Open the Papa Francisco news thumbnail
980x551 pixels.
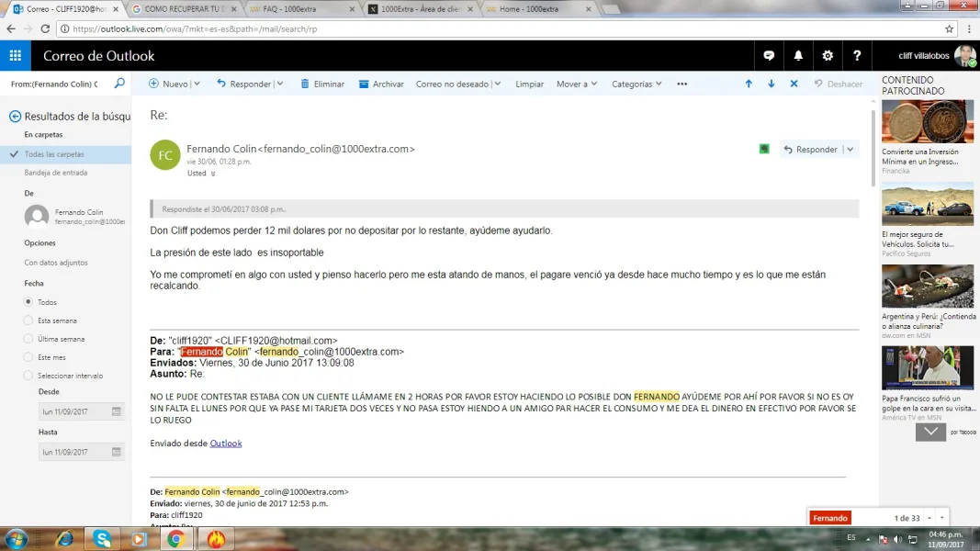928,367
